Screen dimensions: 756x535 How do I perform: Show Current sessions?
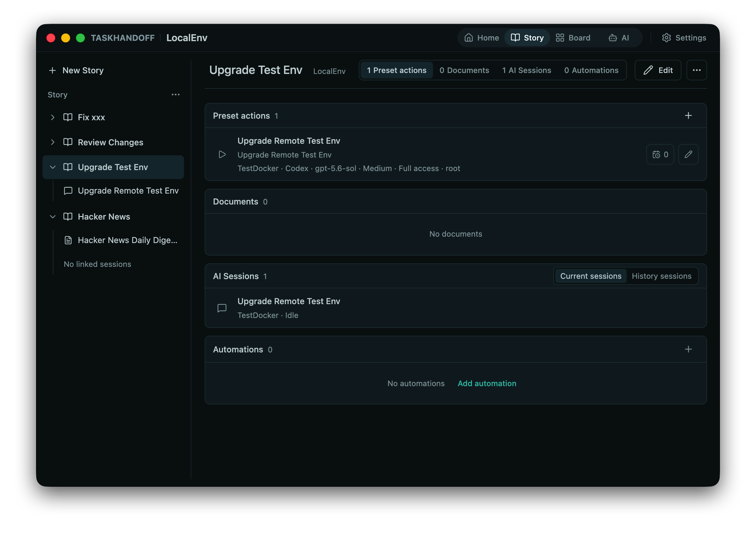[x=590, y=276]
